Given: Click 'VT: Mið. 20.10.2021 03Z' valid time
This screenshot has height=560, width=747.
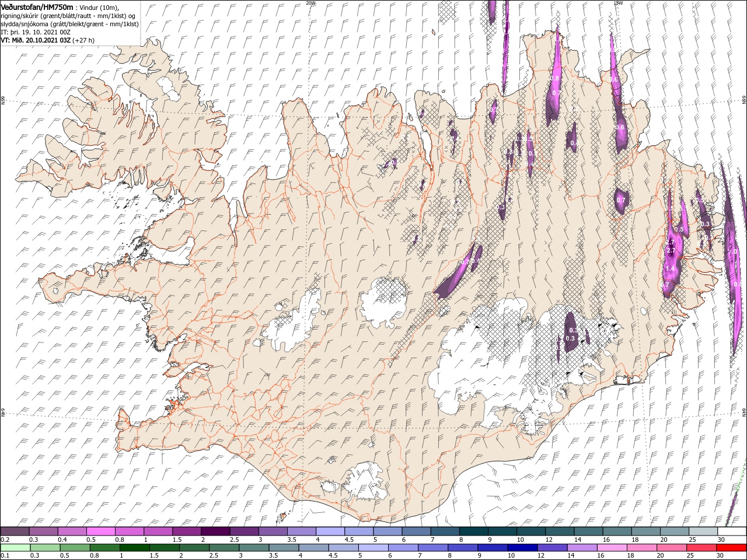Looking at the screenshot, I should [x=36, y=41].
